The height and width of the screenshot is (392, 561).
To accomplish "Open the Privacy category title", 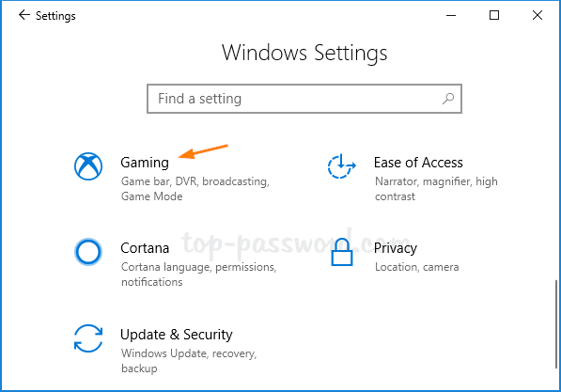I will [x=396, y=248].
